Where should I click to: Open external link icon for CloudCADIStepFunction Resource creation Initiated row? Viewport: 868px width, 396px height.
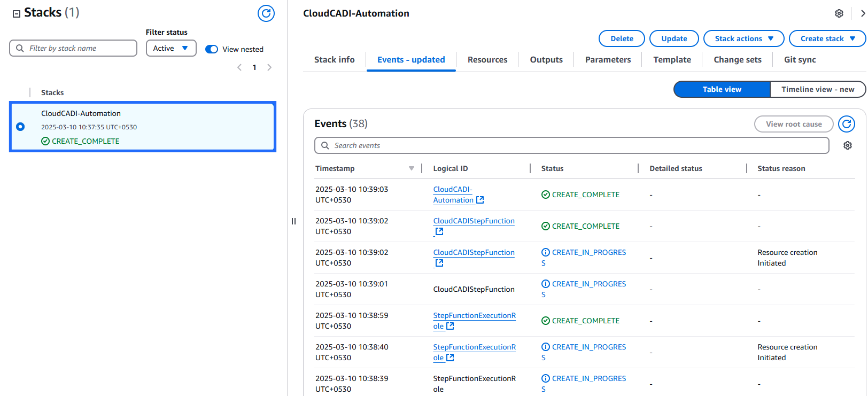(x=439, y=263)
